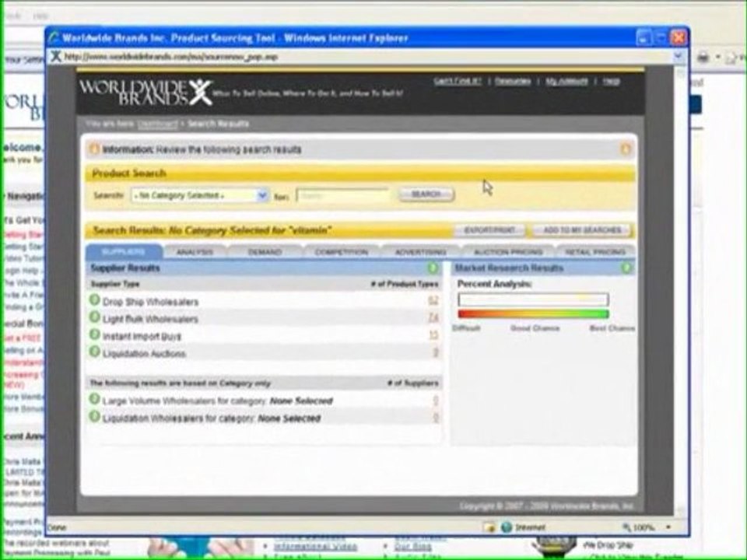
Task: Click page icon in popup address bar
Action: coord(56,56)
